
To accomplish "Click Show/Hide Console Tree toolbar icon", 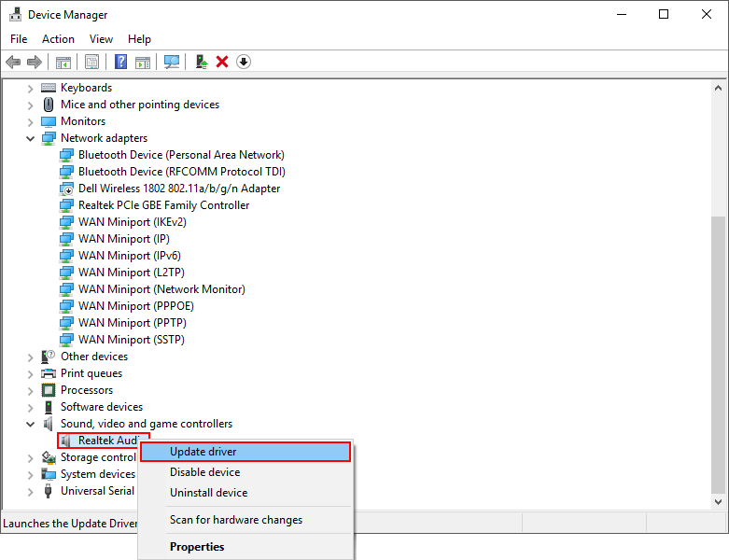I will pyautogui.click(x=63, y=62).
